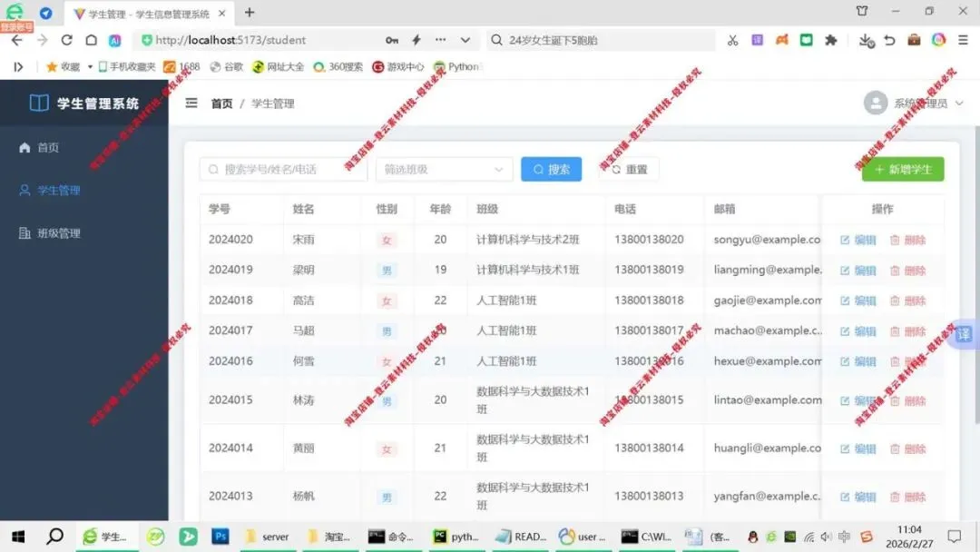Click the green 新增学生 button

903,170
